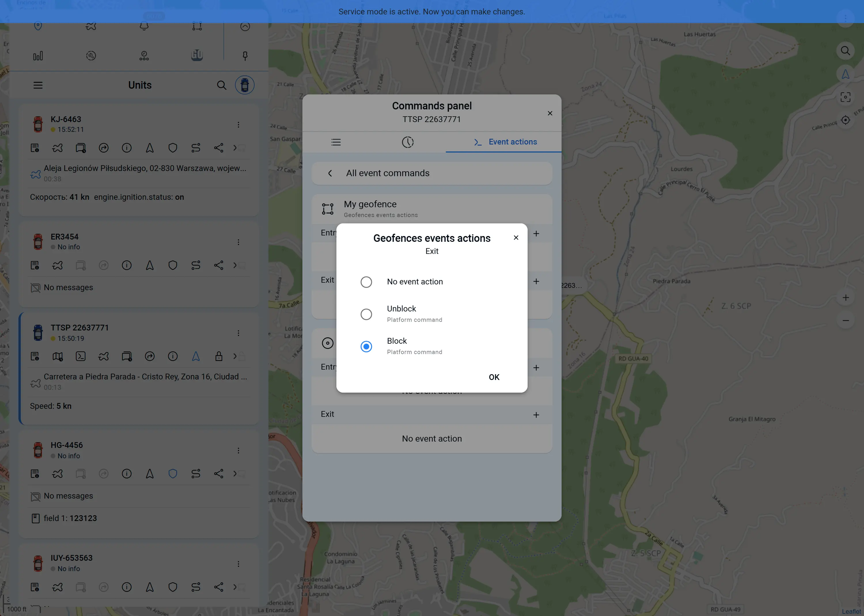Open the scheduled commands clock tab
This screenshot has width=864, height=616.
point(408,142)
